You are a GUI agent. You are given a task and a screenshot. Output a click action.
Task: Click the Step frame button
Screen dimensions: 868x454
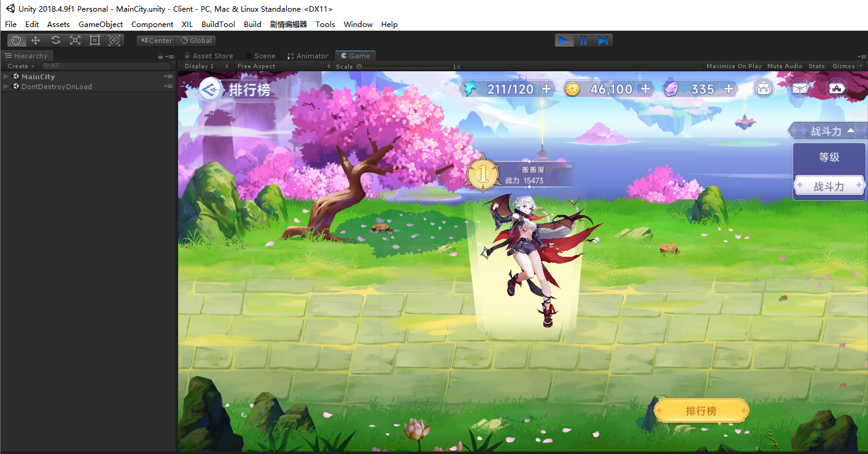[x=603, y=41]
